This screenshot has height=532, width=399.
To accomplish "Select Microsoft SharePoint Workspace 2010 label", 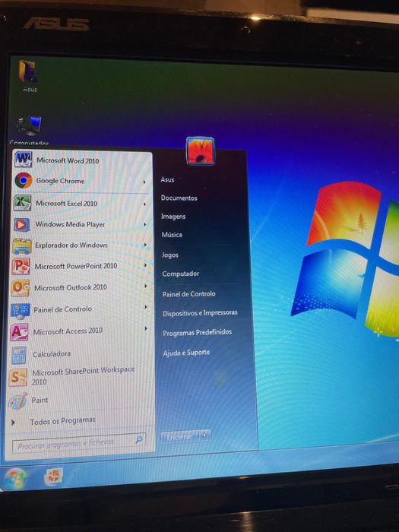I will 83,376.
